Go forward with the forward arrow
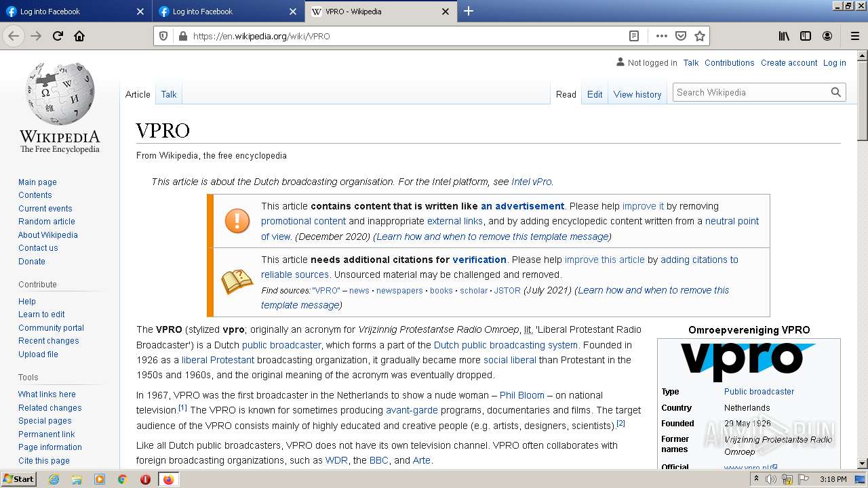The width and height of the screenshot is (868, 488). click(x=36, y=36)
